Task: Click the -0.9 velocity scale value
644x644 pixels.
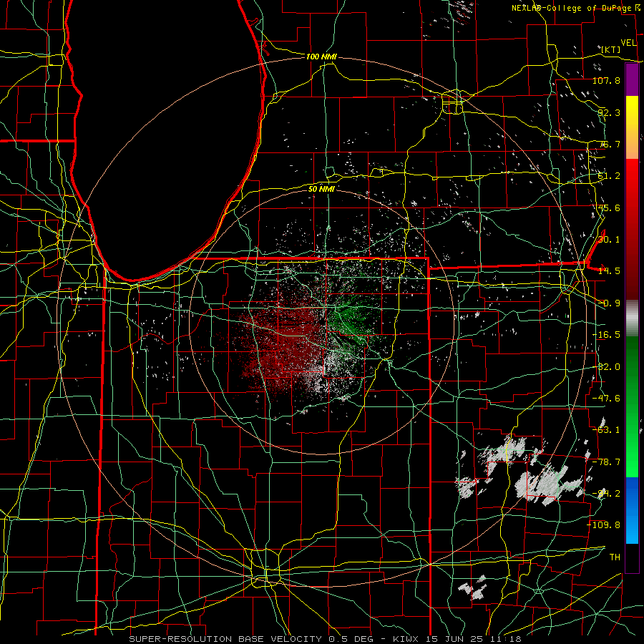Action: 609,303
